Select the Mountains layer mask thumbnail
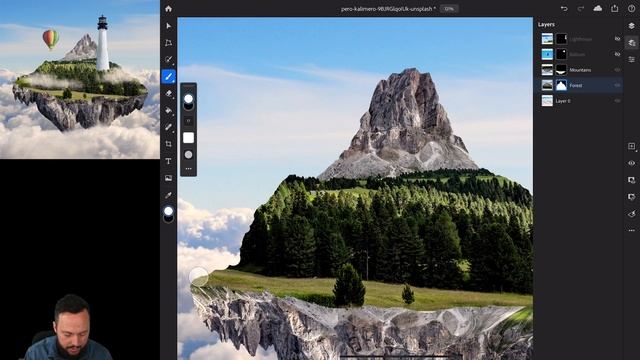This screenshot has width=640, height=360. point(562,70)
